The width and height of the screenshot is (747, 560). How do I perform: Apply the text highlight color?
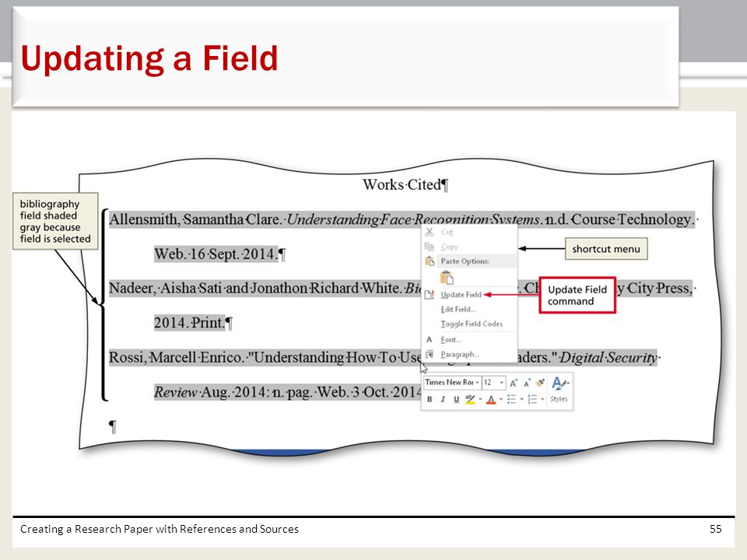point(470,399)
